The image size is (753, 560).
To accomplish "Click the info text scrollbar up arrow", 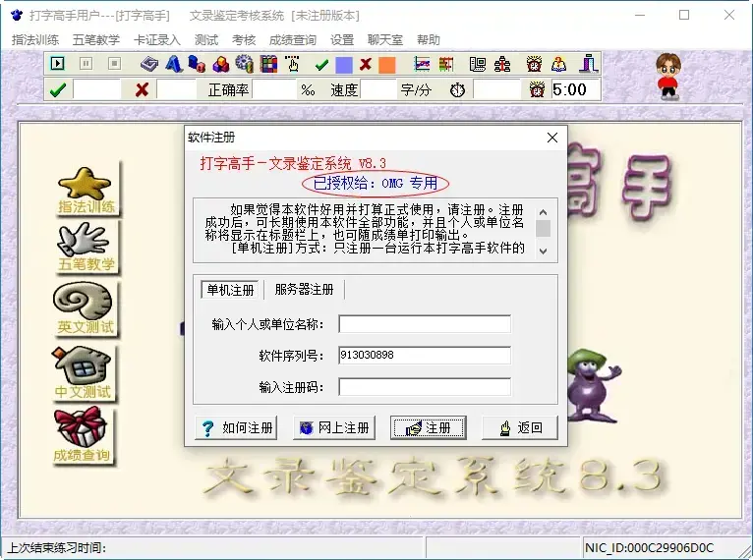I will [x=544, y=212].
